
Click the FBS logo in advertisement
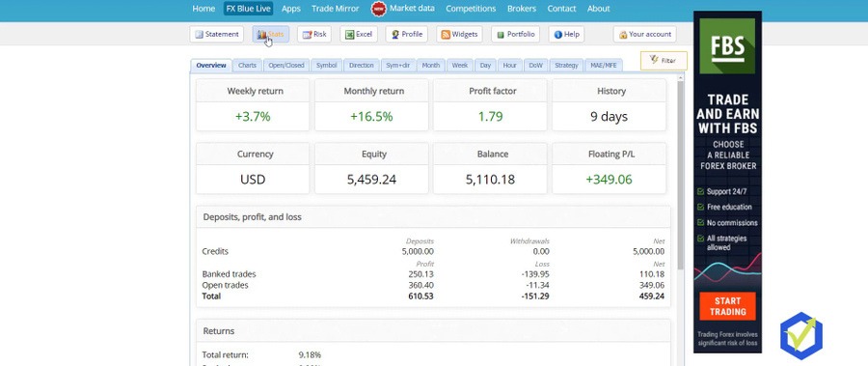pyautogui.click(x=727, y=46)
